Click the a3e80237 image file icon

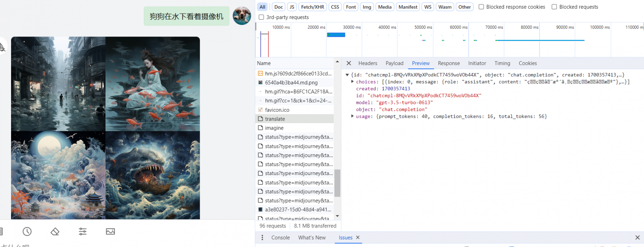point(260,209)
